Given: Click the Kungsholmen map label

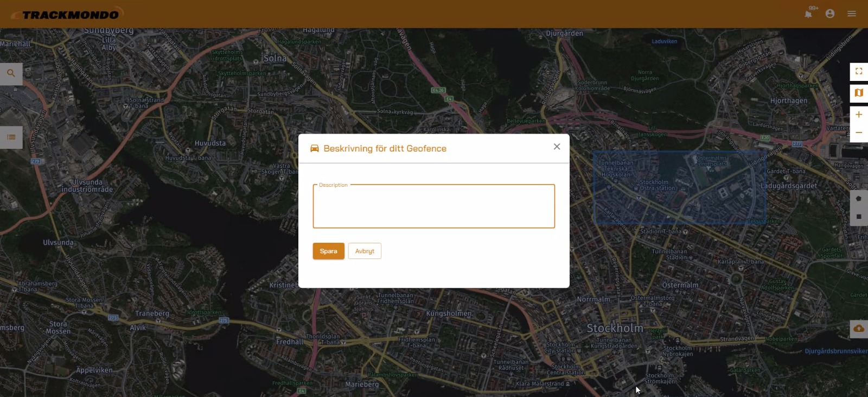Looking at the screenshot, I should pos(449,313).
